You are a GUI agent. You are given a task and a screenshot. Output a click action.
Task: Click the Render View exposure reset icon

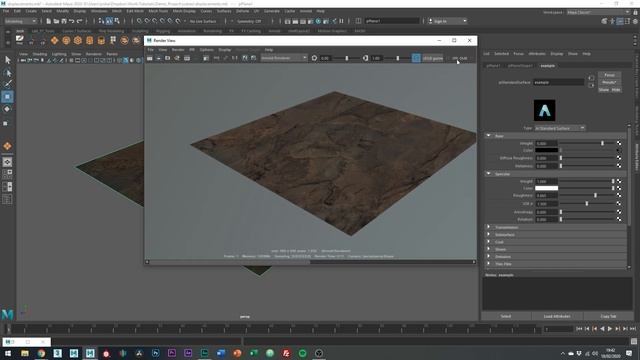click(314, 58)
